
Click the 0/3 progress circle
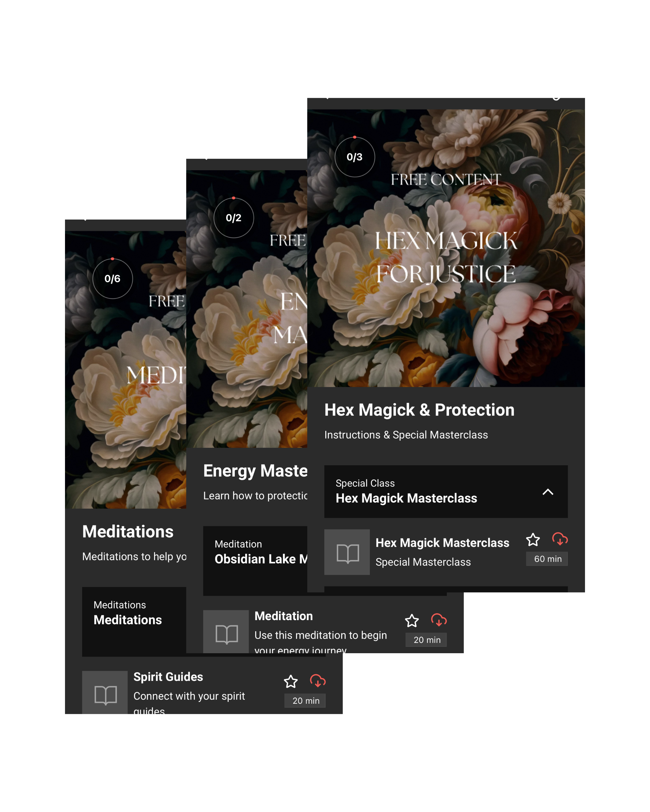[x=354, y=157]
